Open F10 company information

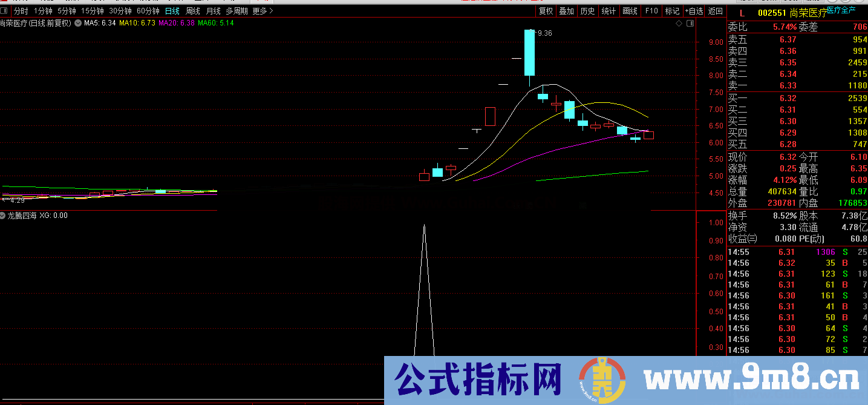[651, 11]
